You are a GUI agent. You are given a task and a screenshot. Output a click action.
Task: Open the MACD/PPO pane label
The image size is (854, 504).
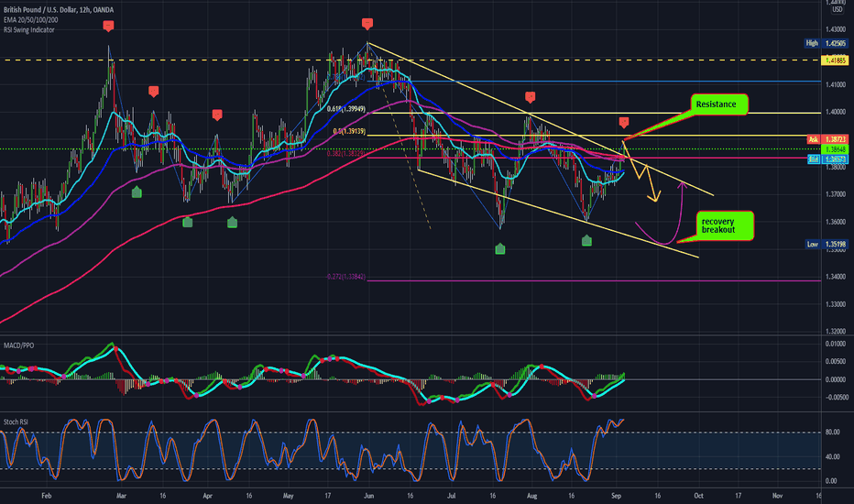pos(18,345)
